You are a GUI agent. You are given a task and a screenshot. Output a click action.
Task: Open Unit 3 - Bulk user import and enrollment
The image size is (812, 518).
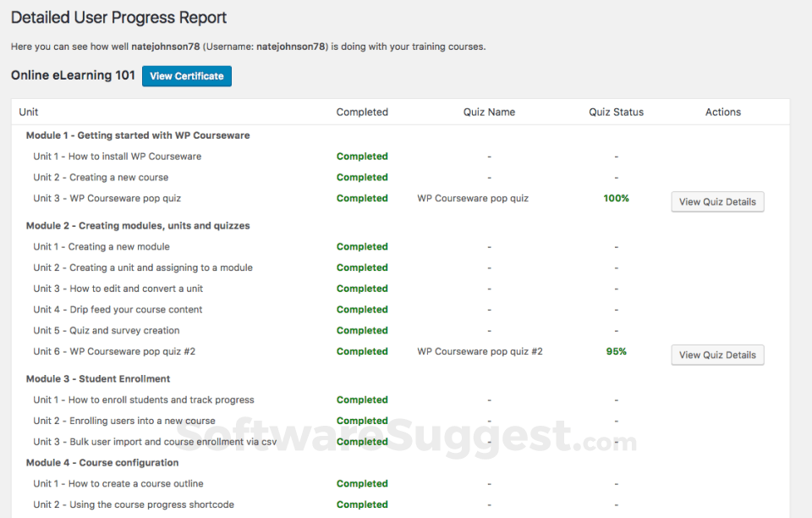(154, 441)
